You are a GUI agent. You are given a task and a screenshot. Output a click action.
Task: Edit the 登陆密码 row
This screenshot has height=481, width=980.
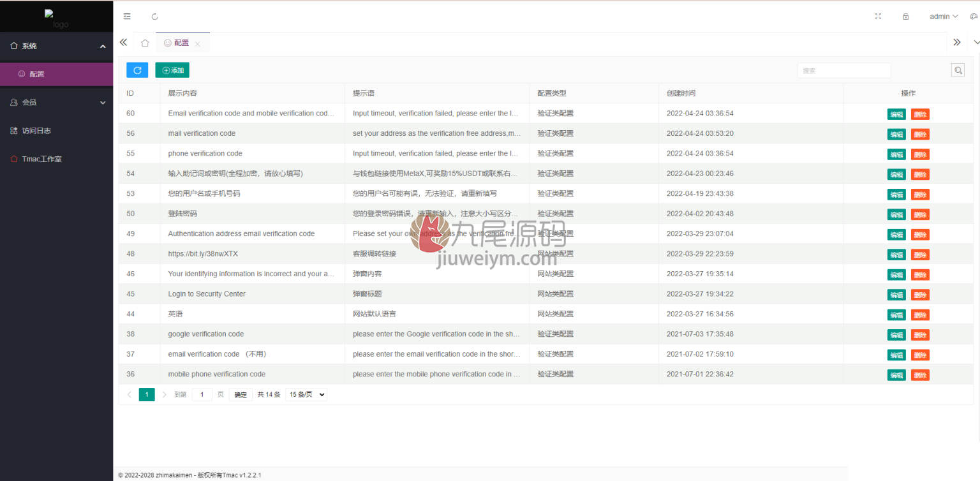pos(896,214)
